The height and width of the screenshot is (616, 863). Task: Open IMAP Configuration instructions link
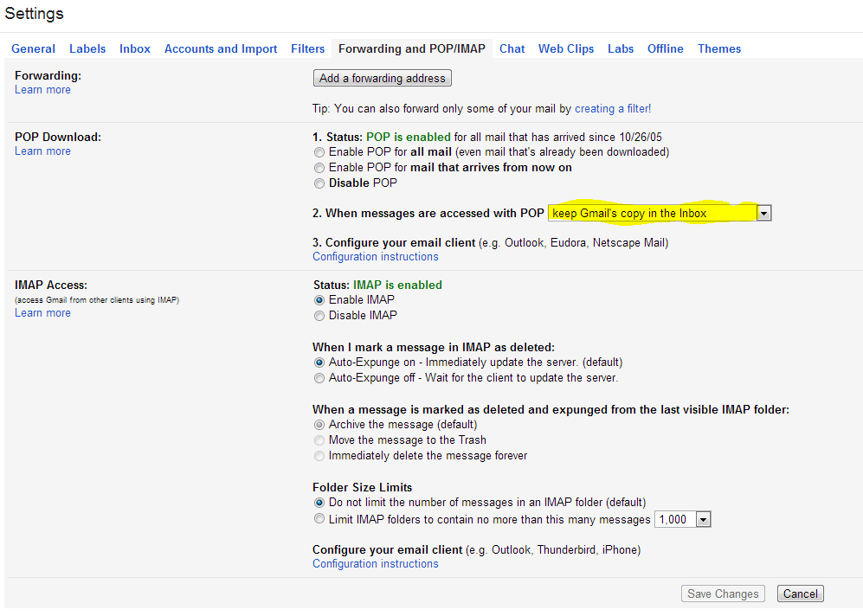(376, 564)
